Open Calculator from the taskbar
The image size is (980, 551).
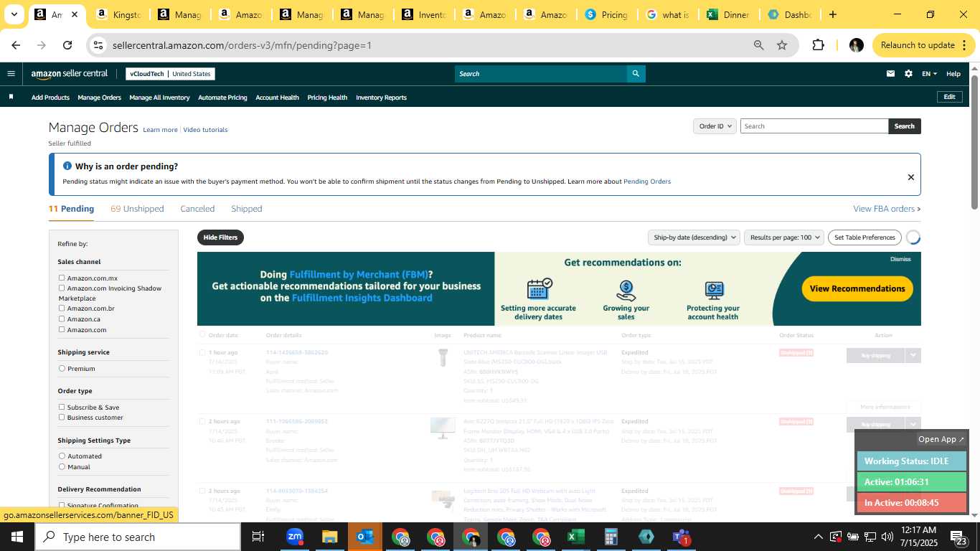click(x=611, y=537)
